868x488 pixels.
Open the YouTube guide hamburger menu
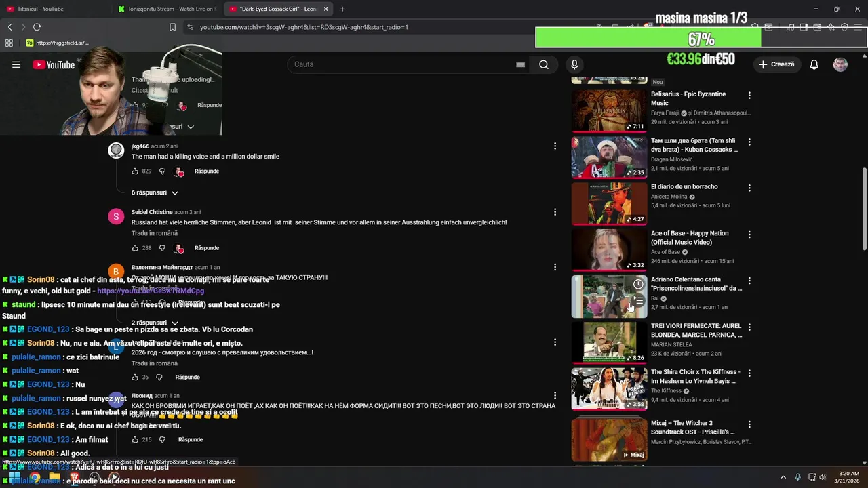(x=16, y=64)
